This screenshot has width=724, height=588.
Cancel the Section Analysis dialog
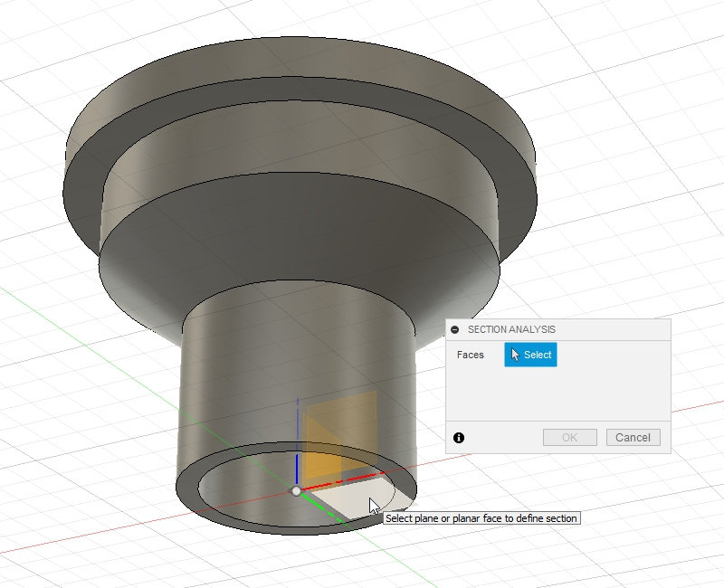[633, 438]
